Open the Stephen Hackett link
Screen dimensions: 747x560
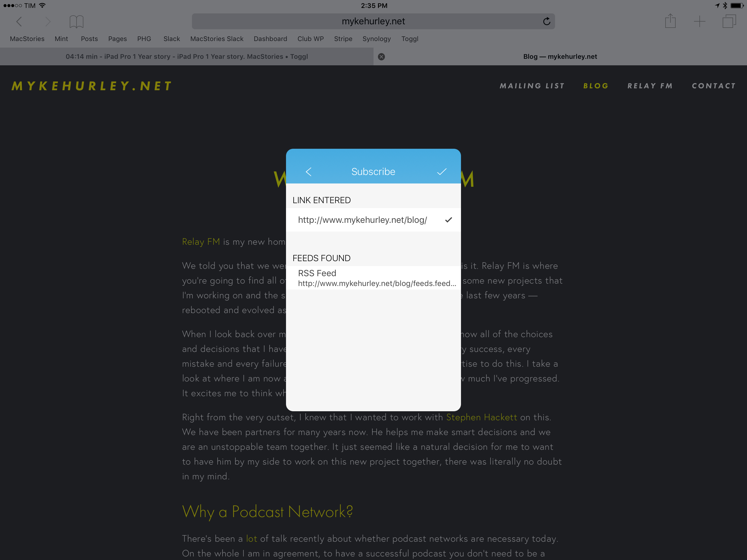click(x=481, y=417)
